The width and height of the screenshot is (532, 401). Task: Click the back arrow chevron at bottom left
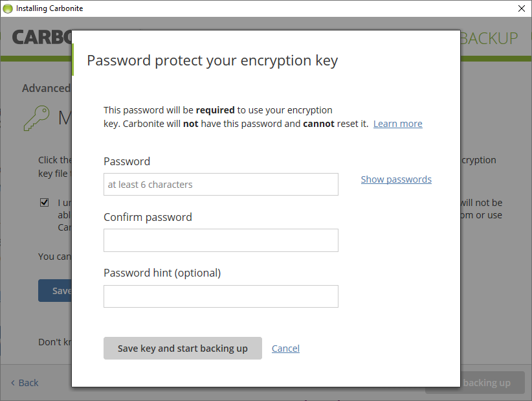(x=13, y=383)
